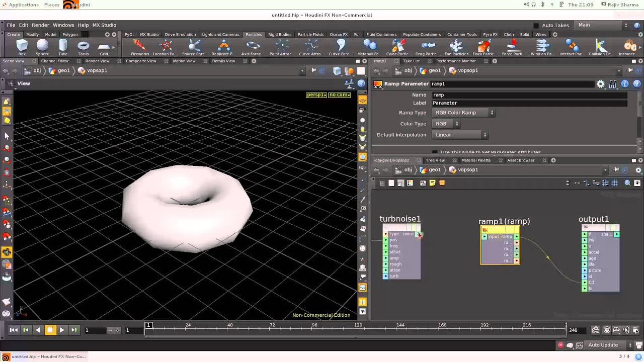Play the timeline forward
The width and height of the screenshot is (644, 362).
tap(62, 330)
